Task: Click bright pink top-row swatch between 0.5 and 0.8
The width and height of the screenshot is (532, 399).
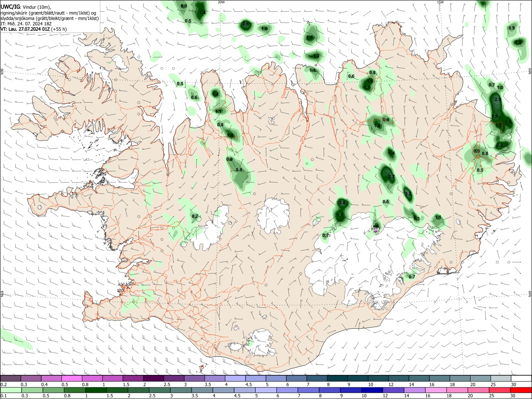Action: (x=71, y=379)
